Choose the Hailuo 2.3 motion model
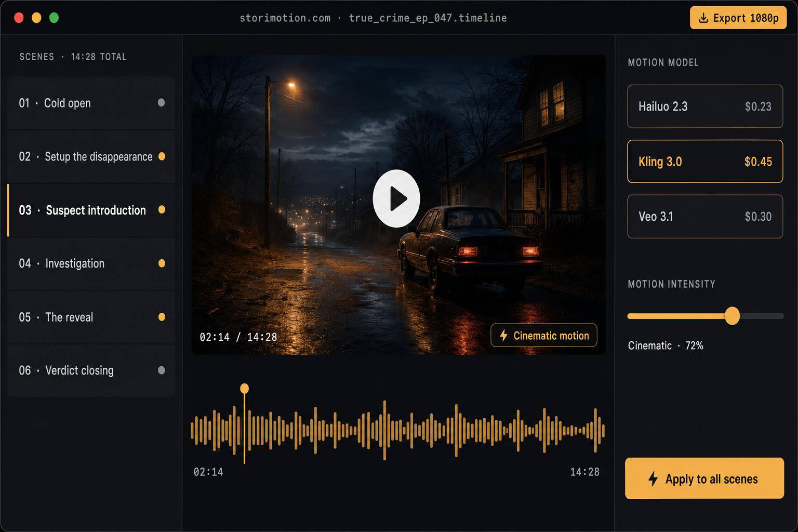 pos(705,107)
